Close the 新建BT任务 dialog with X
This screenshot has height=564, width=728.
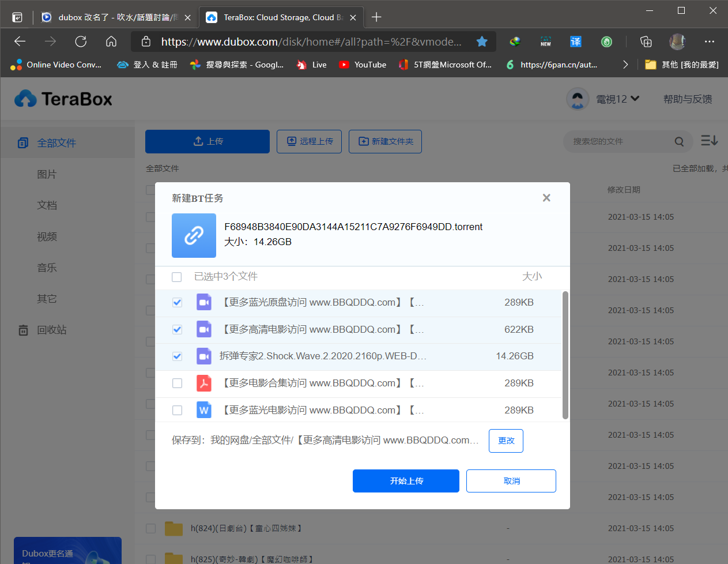546,198
